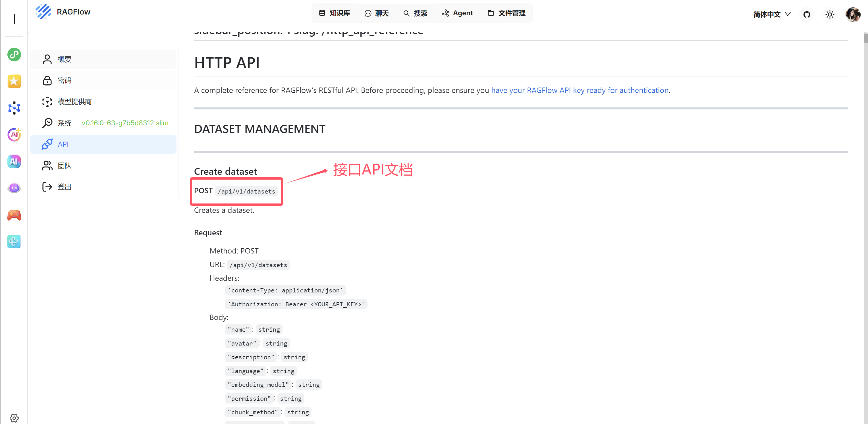The width and height of the screenshot is (868, 424).
Task: Click the yellow star app in sidebar
Action: point(14,81)
